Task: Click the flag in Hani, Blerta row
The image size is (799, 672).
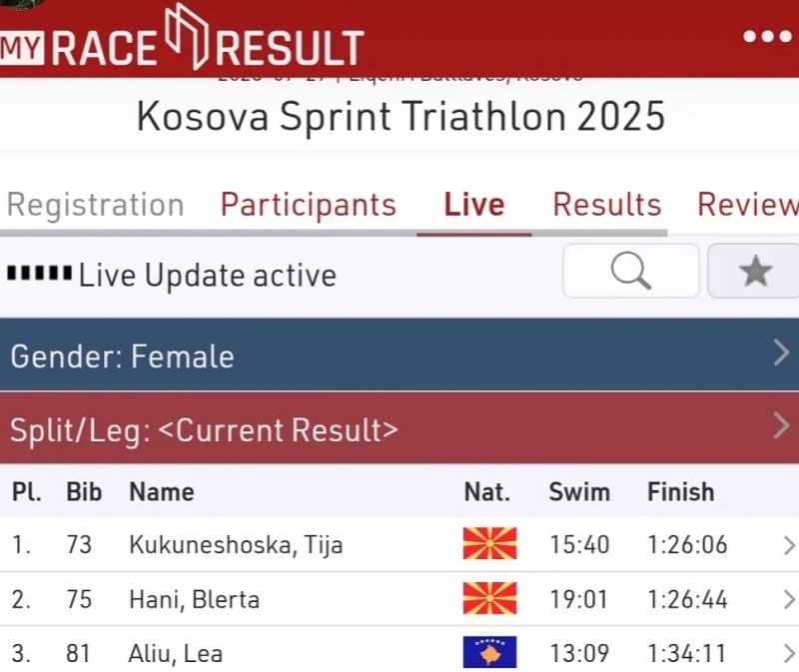Action: pyautogui.click(x=489, y=598)
